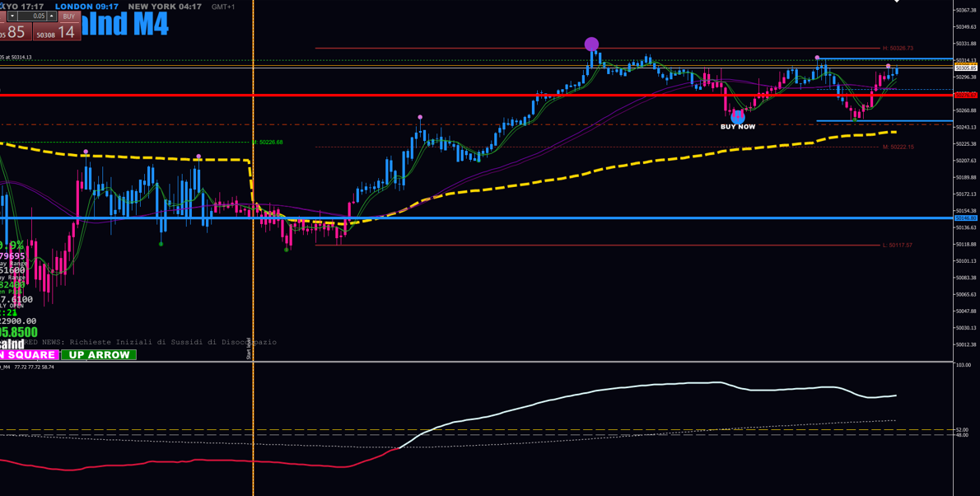Click the 50189.88 price axis label
This screenshot has height=496, width=980.
pos(966,177)
